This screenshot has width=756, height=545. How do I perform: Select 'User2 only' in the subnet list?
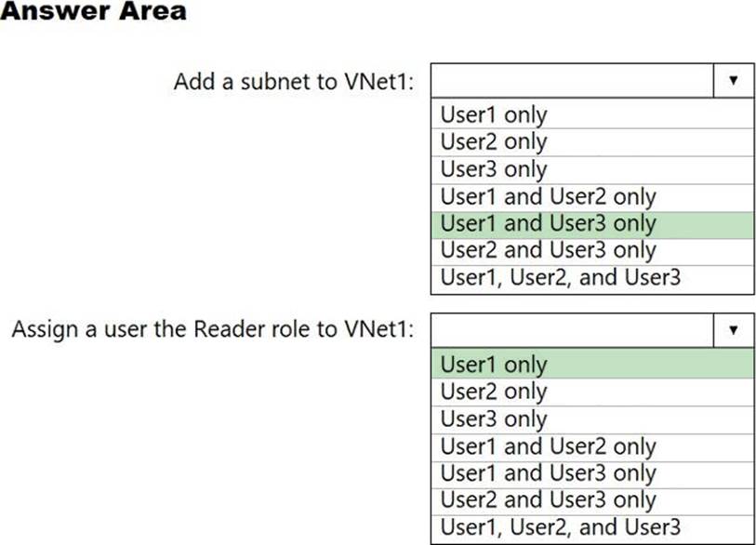tap(591, 142)
